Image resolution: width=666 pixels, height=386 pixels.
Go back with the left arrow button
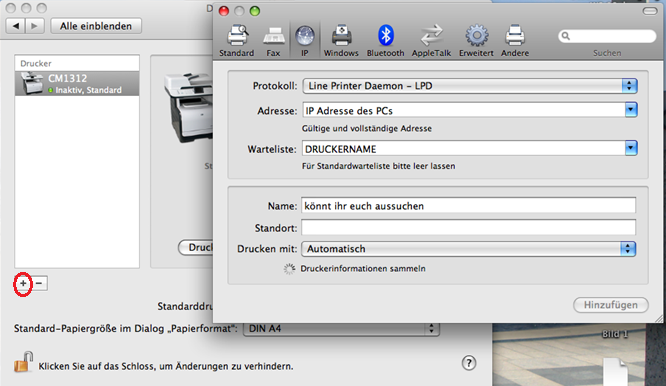(16, 26)
